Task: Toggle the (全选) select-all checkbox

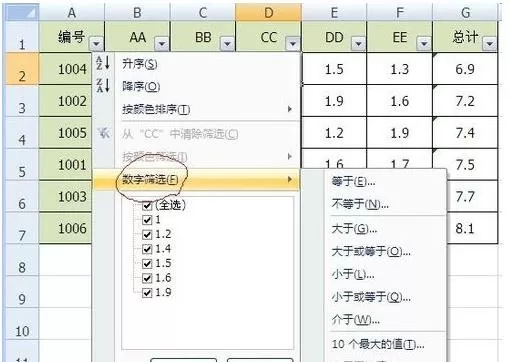Action: pyautogui.click(x=147, y=205)
